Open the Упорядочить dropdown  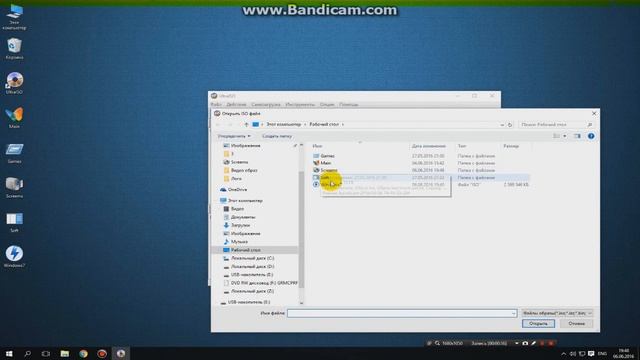point(234,136)
